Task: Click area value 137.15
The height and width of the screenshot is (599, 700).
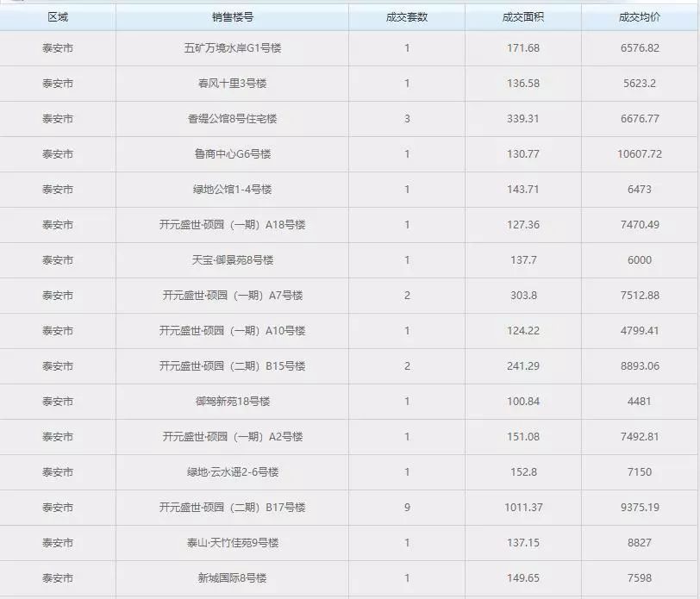Action: pos(523,543)
